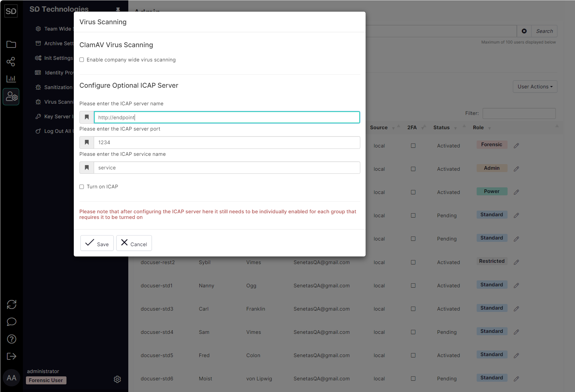The width and height of the screenshot is (575, 392).
Task: Toggle 2FA checkbox for Admin user row
Action: [x=413, y=169]
